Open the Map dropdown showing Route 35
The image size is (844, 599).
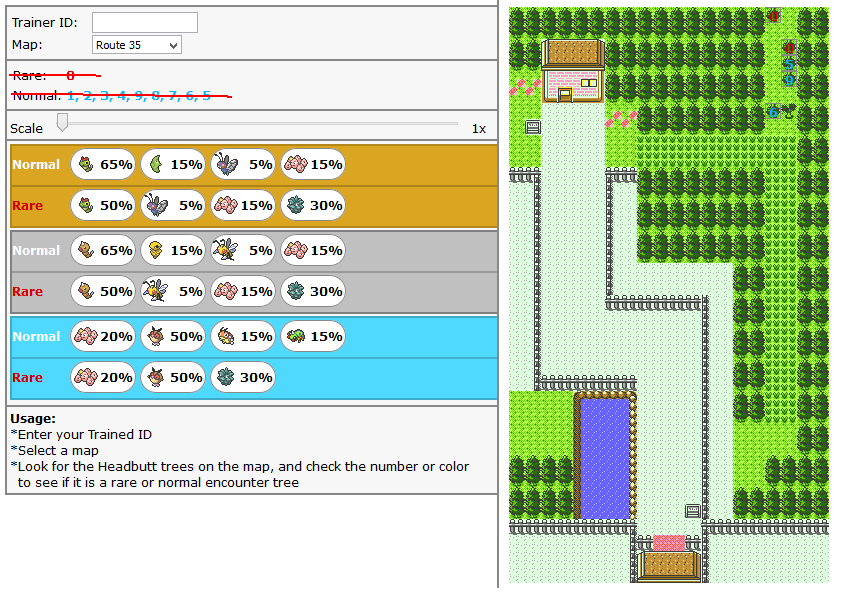point(137,45)
